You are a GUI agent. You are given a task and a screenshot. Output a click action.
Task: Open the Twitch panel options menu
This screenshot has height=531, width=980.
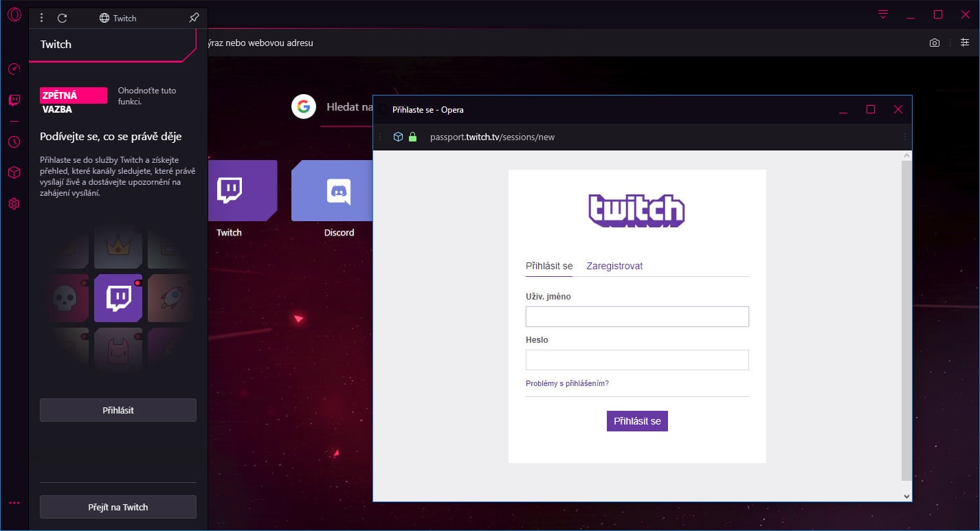click(x=43, y=17)
